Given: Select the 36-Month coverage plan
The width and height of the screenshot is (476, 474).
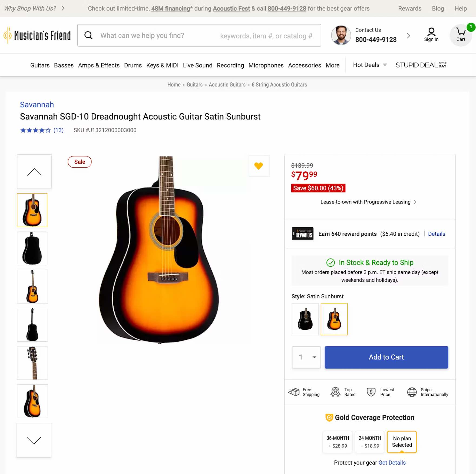Looking at the screenshot, I should [338, 442].
